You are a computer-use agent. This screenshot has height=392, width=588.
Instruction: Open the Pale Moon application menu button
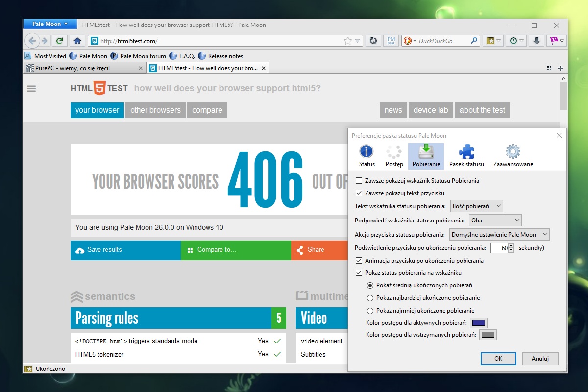[x=50, y=24]
